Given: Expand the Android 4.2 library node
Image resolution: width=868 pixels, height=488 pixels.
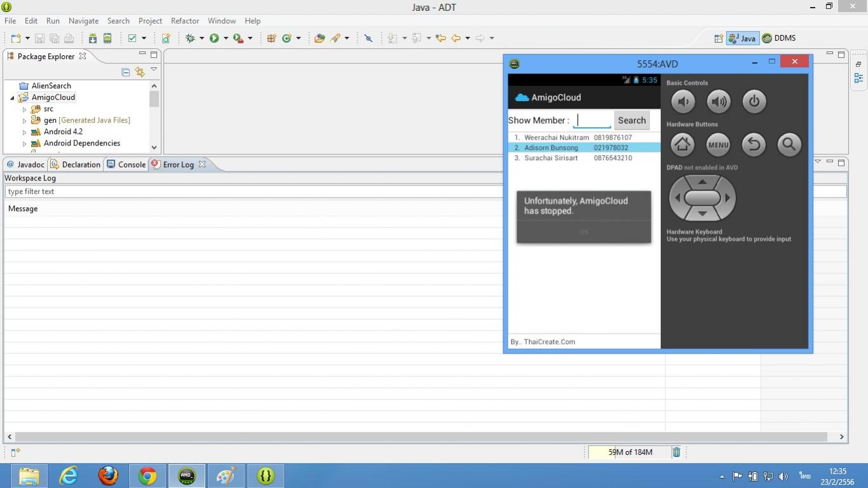Looking at the screenshot, I should (x=25, y=132).
